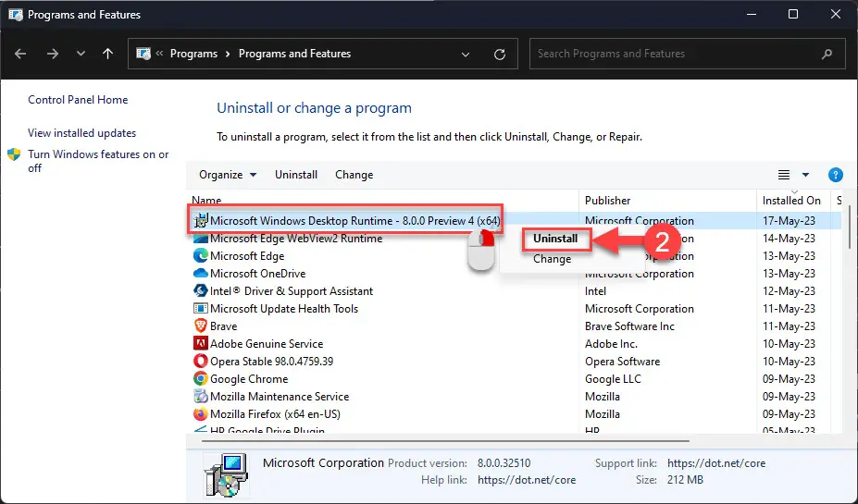The width and height of the screenshot is (858, 504).
Task: Choose Change from the context menu
Action: [552, 259]
